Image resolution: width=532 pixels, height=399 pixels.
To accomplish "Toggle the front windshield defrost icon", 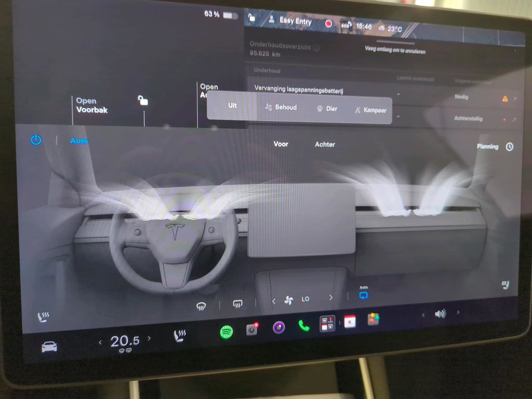I will (x=201, y=306).
